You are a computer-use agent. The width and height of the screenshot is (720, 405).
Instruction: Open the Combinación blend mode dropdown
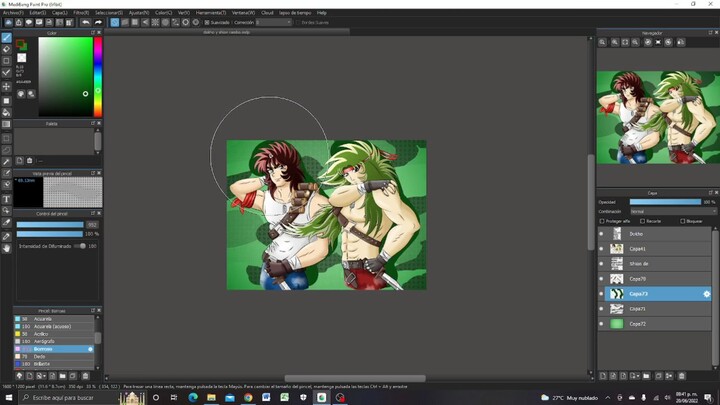[673, 211]
